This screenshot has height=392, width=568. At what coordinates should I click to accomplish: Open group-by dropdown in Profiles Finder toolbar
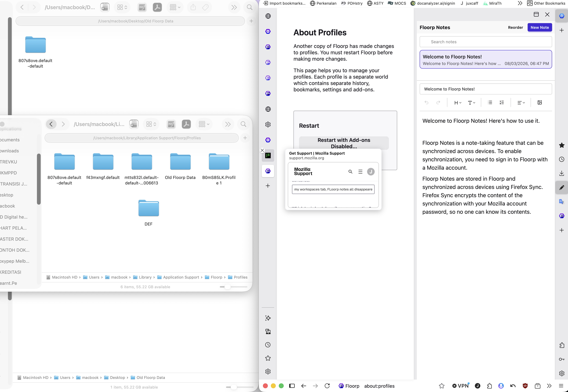click(204, 124)
